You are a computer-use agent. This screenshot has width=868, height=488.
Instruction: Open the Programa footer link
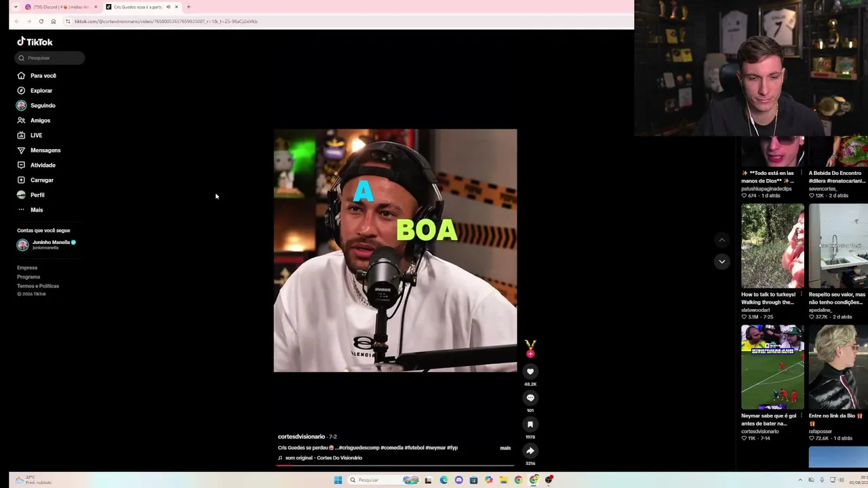[x=28, y=277]
